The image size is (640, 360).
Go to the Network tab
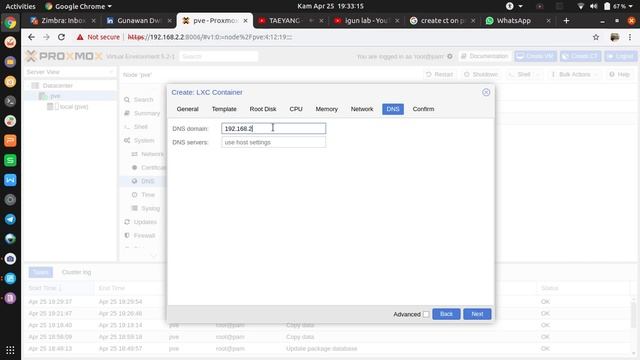pos(362,109)
